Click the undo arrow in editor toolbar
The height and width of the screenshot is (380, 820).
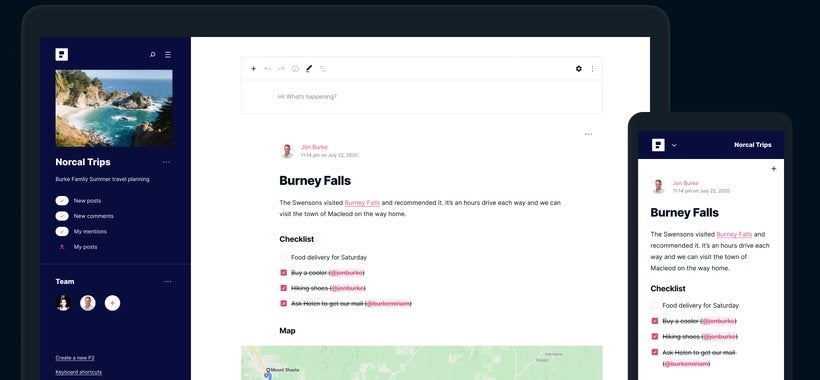pos(268,68)
